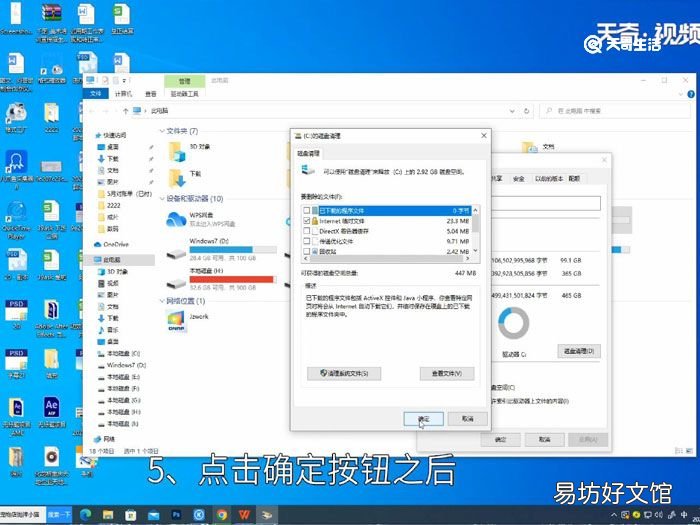
Task: Check the DirectX 着色器缓存 checkbox
Action: (307, 231)
